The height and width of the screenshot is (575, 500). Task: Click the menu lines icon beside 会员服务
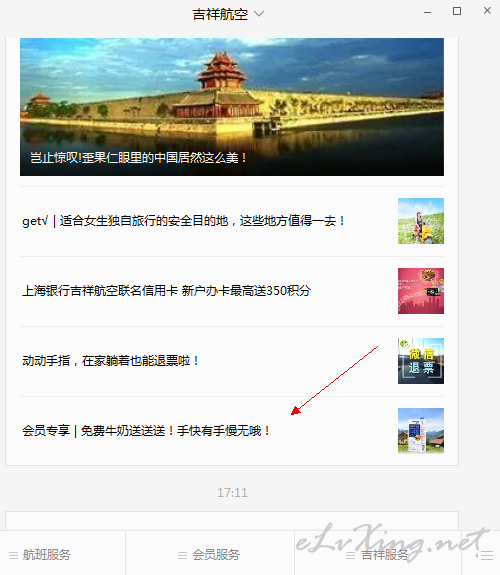[x=182, y=556]
